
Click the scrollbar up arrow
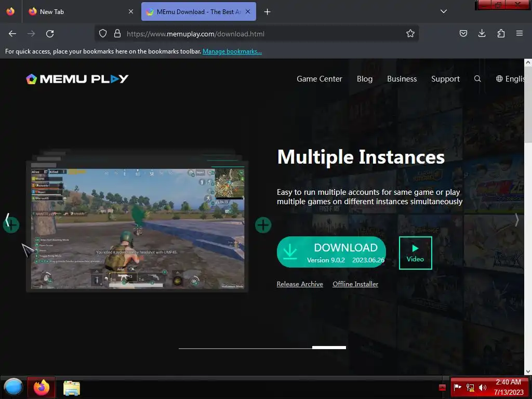[x=528, y=62]
